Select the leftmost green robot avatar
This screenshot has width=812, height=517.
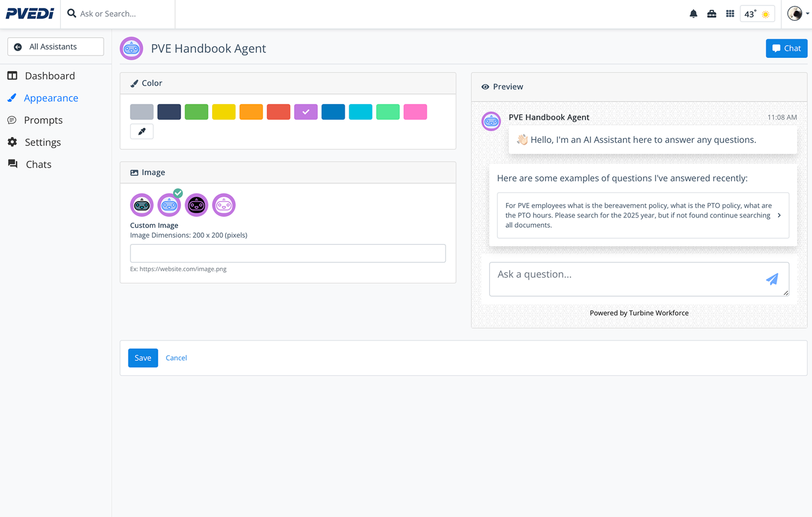pyautogui.click(x=142, y=204)
